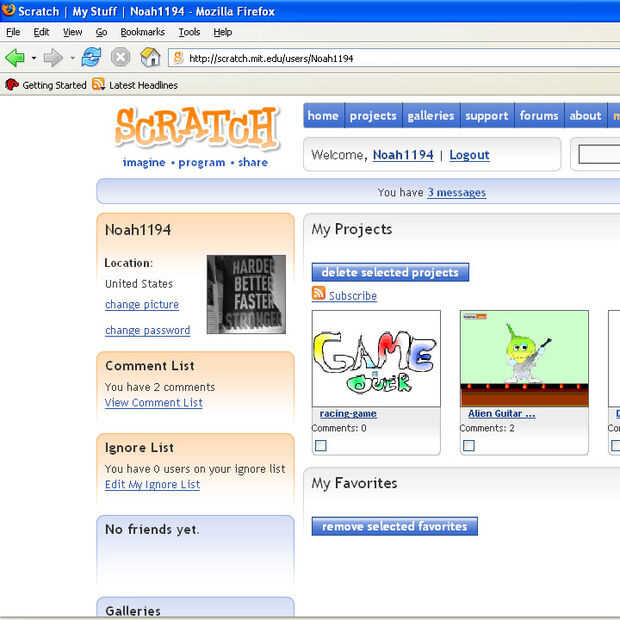Click the green Back arrow button
The width and height of the screenshot is (620, 620).
[x=15, y=58]
